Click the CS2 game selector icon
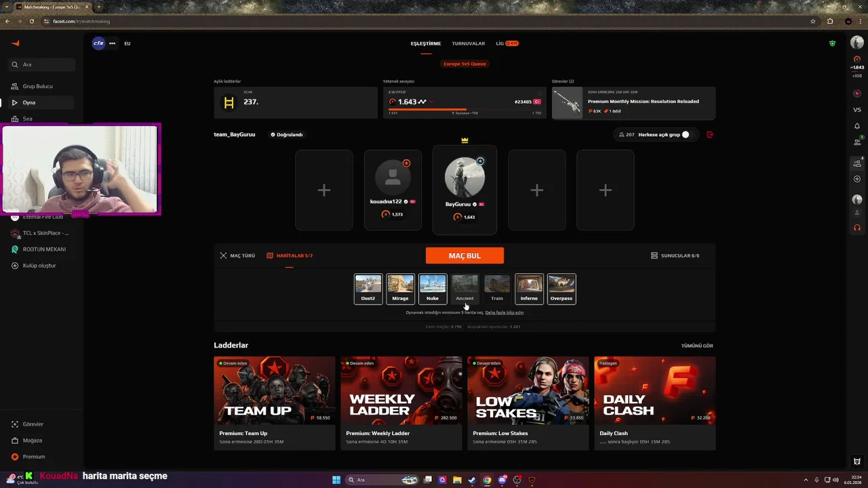This screenshot has width=868, height=488. (x=98, y=43)
